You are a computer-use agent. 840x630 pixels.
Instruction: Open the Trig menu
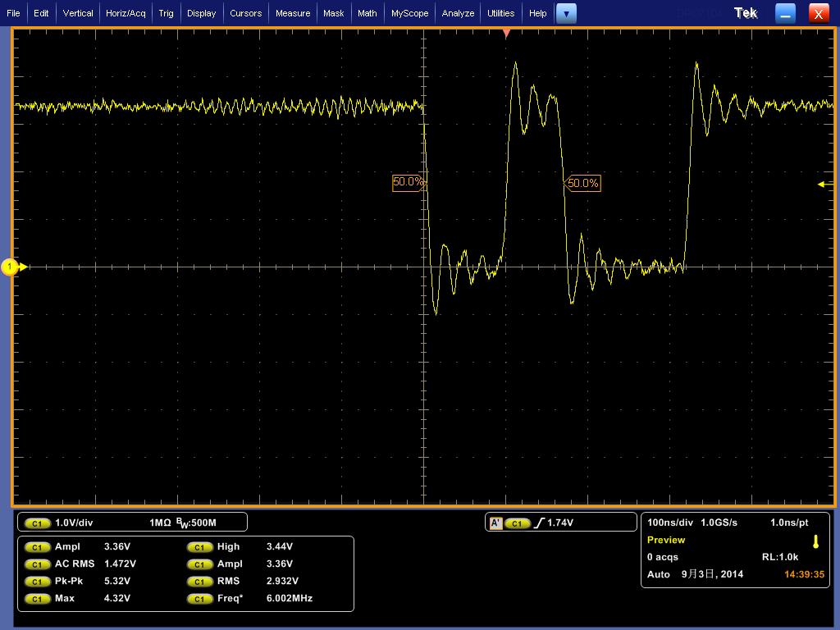click(x=166, y=13)
